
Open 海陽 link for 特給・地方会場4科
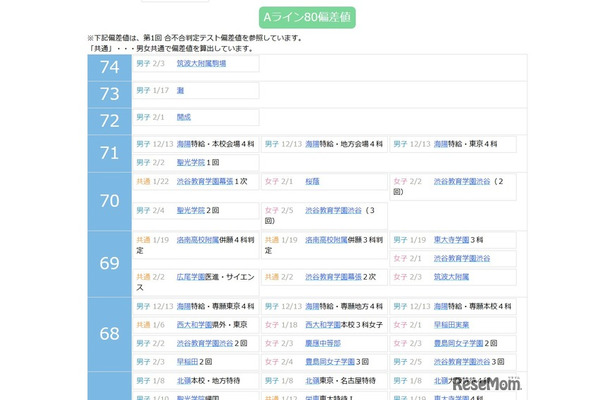[312, 144]
